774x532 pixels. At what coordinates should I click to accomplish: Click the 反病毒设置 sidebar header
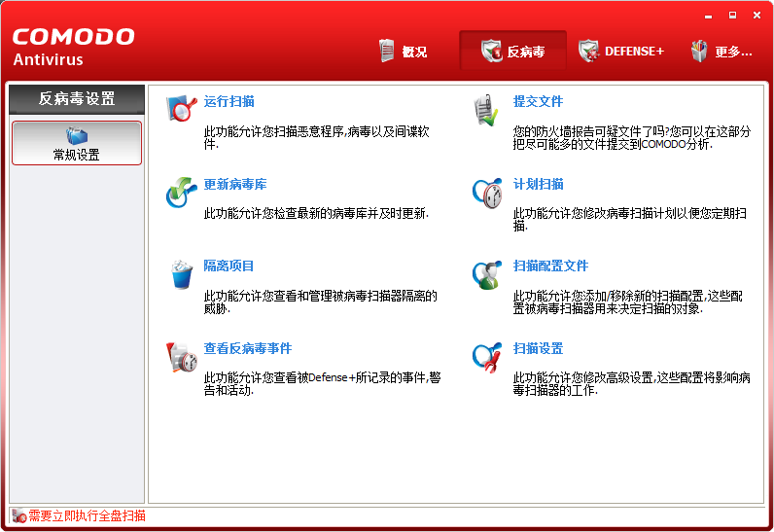click(77, 98)
